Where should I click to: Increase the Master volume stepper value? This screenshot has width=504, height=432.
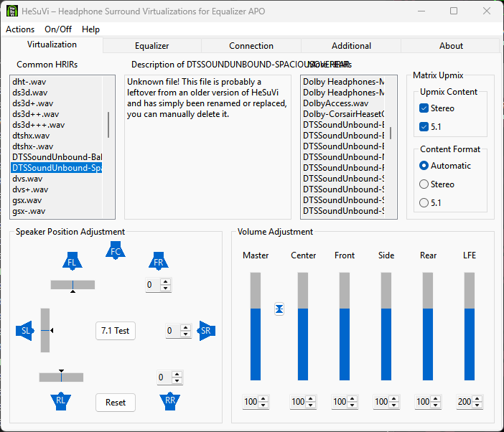coord(263,399)
